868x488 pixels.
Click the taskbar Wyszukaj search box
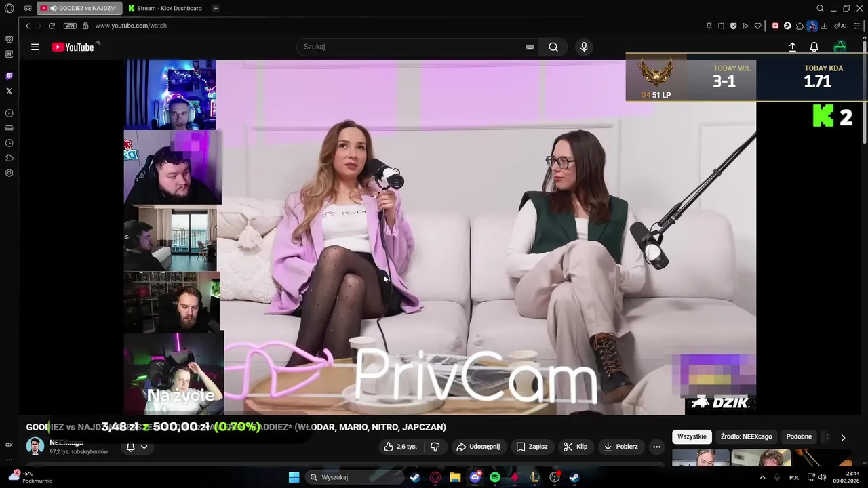(x=354, y=477)
